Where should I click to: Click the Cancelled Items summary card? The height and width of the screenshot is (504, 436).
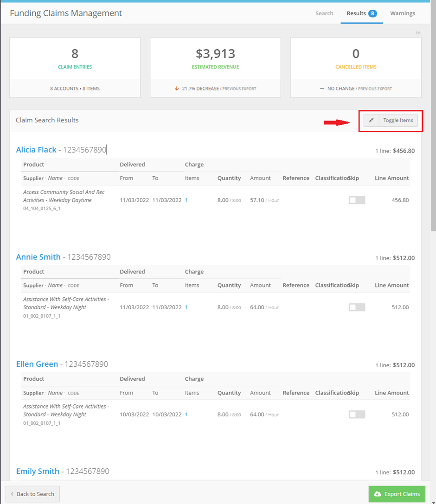coord(356,68)
